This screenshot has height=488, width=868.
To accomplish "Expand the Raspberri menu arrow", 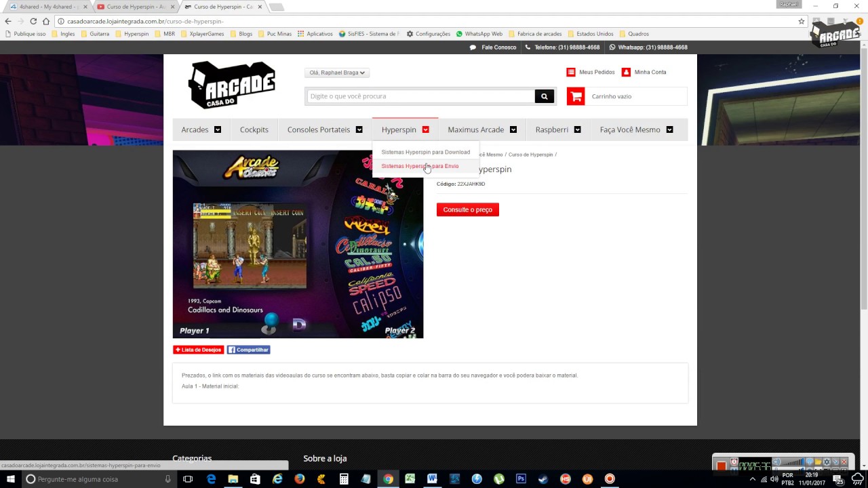I will point(577,129).
